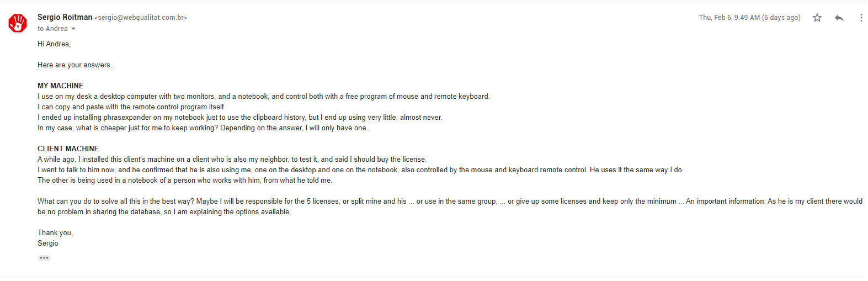
Task: Star this email from Sergio Roitman
Action: point(817,18)
